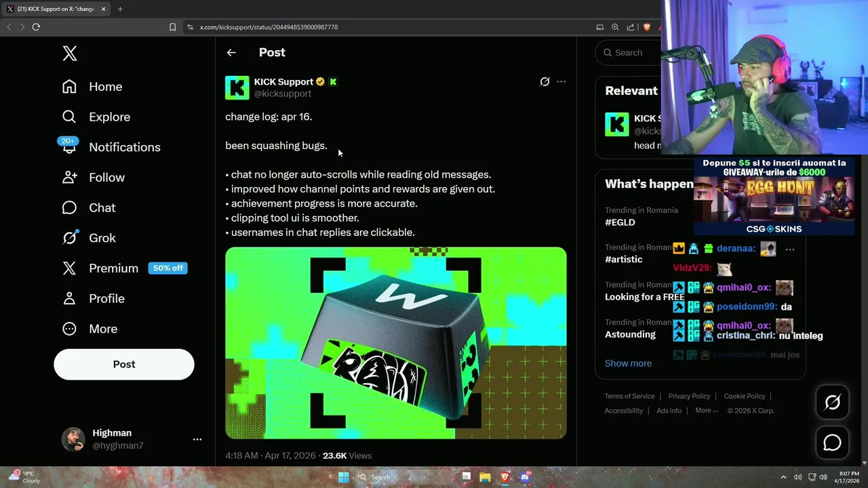868x488 pixels.
Task: Open File Explorer from taskbar
Action: [x=485, y=477]
